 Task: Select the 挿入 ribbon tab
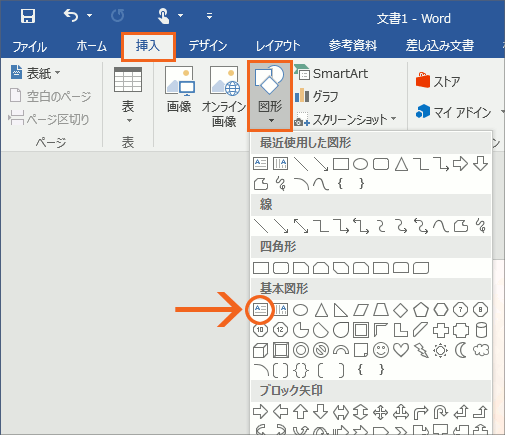(x=148, y=46)
